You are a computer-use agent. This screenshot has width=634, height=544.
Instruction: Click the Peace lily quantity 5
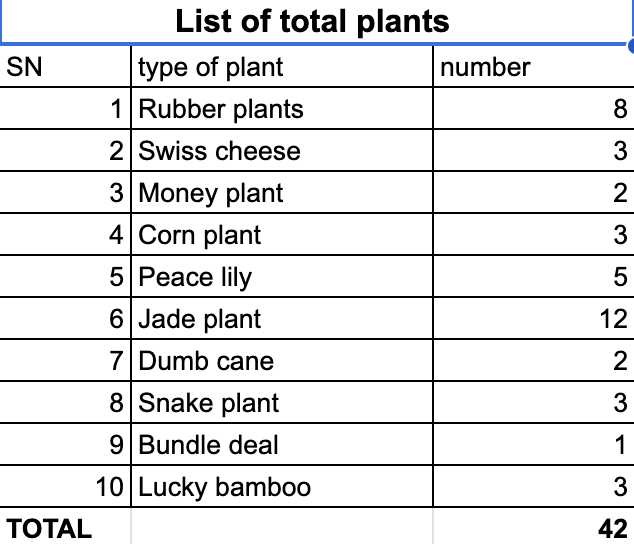click(534, 277)
